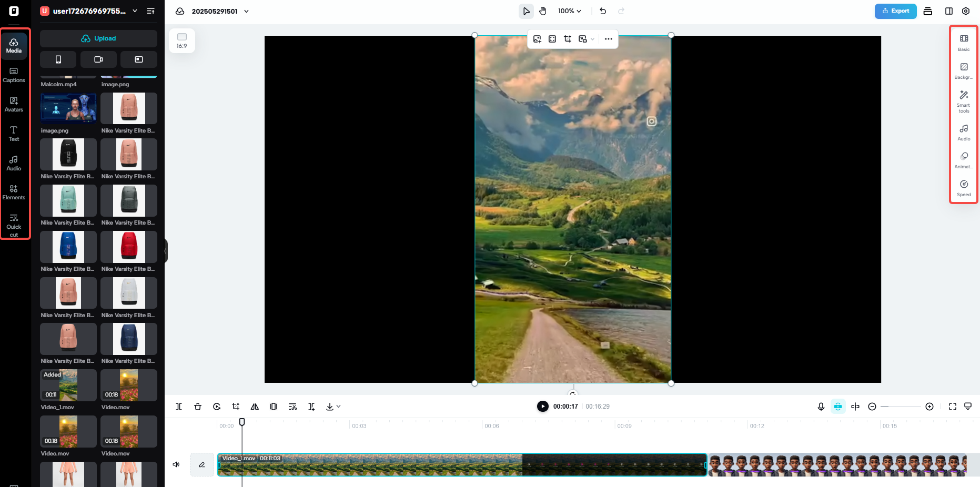Select the Elements sidebar icon

pyautogui.click(x=14, y=191)
